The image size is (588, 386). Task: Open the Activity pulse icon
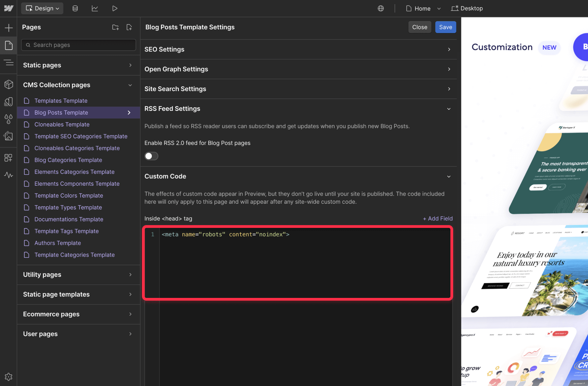click(x=8, y=175)
